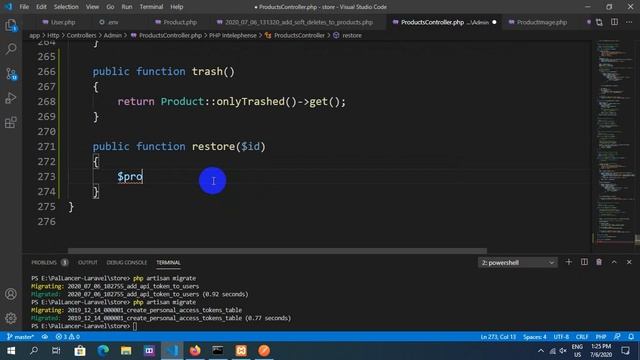Click unsaved dot on ProductsController.php tab
This screenshot has width=640, height=360.
point(494,22)
